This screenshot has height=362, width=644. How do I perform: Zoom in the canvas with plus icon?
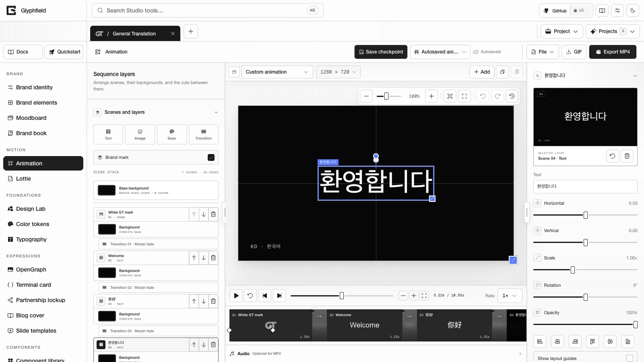coord(431,96)
